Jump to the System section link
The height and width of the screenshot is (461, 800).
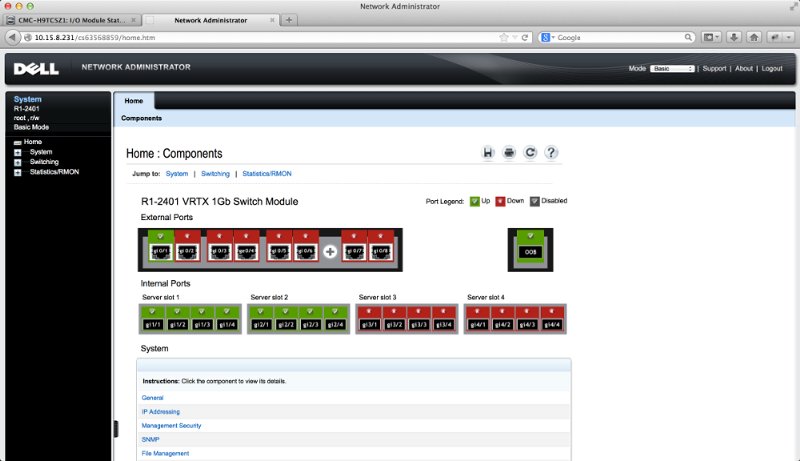tap(177, 173)
